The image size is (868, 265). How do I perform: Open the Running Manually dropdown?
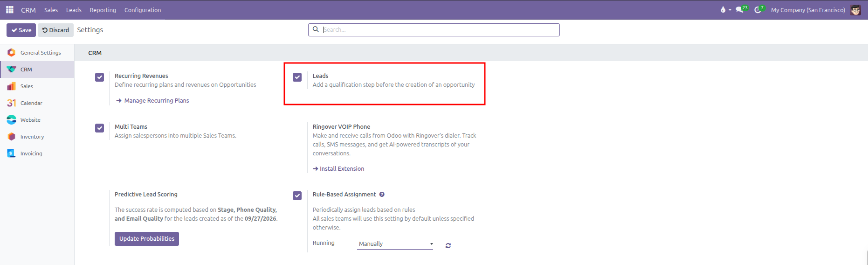395,244
